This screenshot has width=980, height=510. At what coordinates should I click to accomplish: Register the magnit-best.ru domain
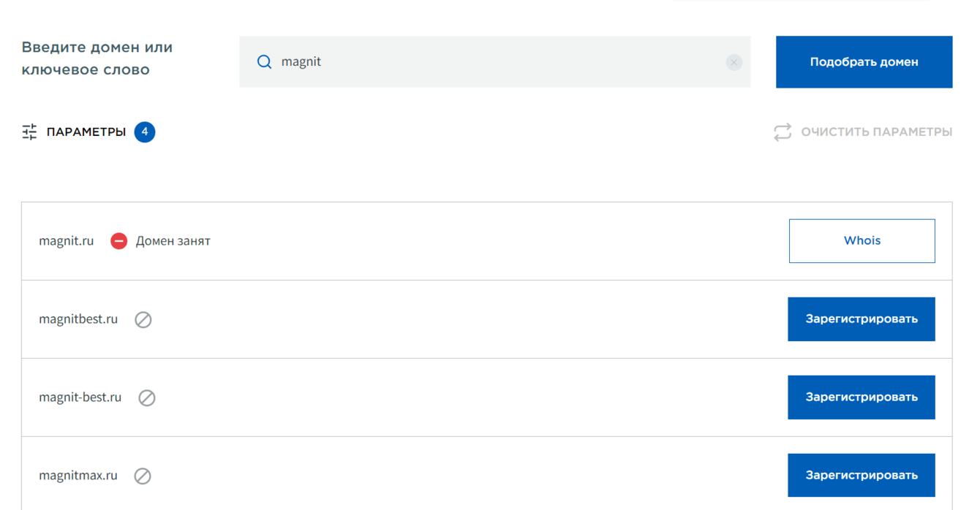[861, 397]
